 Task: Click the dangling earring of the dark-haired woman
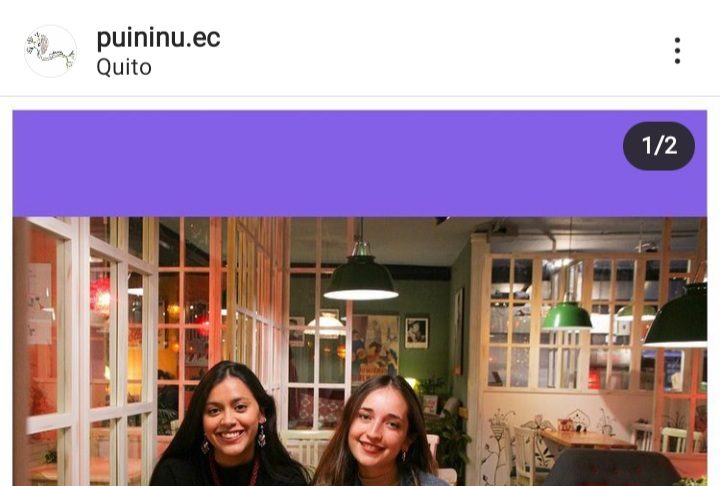pos(261,435)
